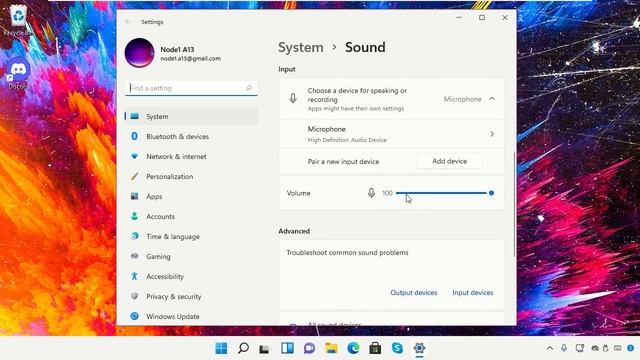The image size is (640, 360).
Task: Open Input devices troubleshooter link
Action: [x=473, y=293]
